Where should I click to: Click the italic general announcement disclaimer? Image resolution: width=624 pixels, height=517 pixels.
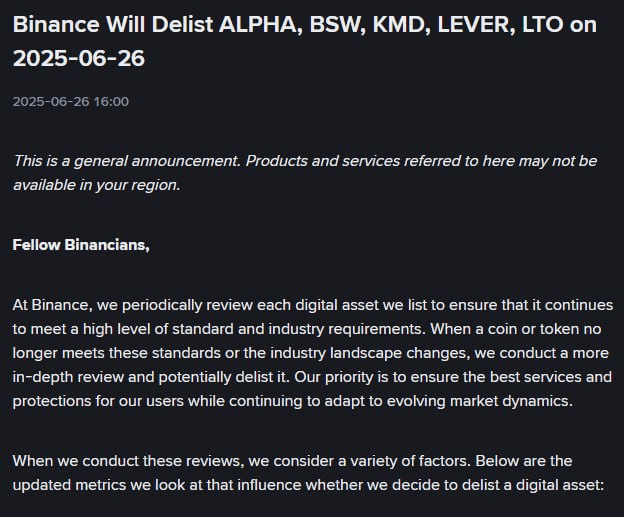[305, 173]
